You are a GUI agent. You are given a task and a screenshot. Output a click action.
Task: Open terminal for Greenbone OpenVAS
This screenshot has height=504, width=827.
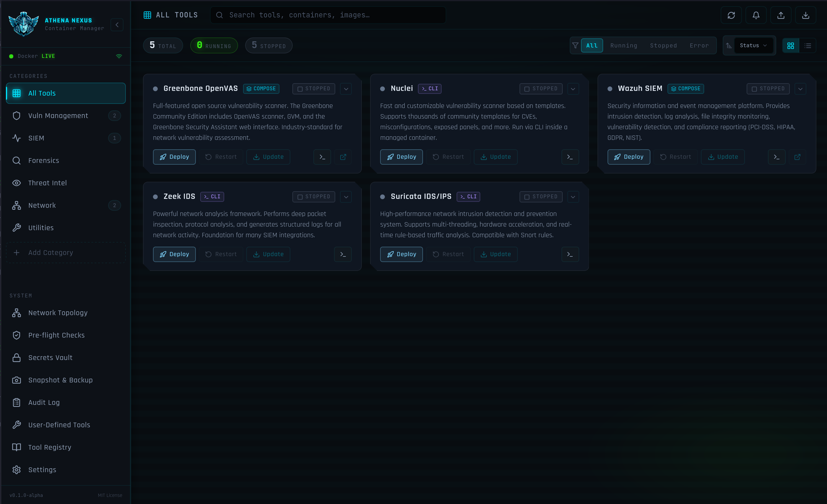tap(322, 157)
